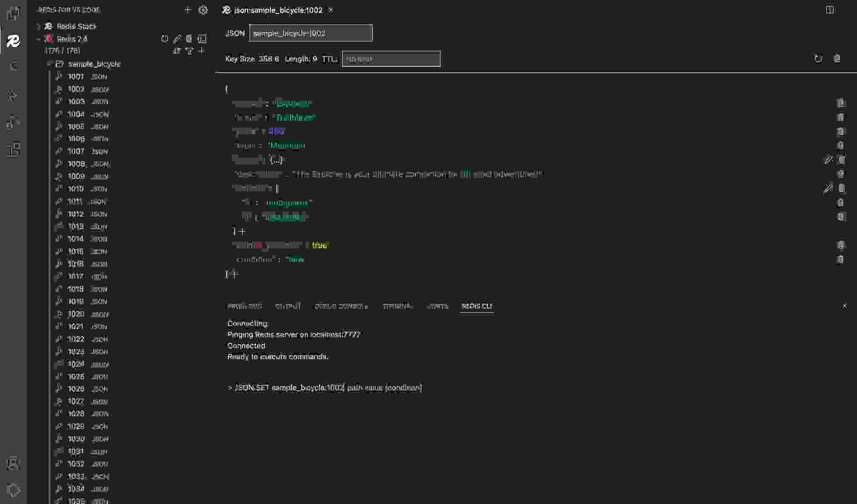Delete the whole key using top trash icon
The width and height of the screenshot is (857, 504).
point(837,58)
